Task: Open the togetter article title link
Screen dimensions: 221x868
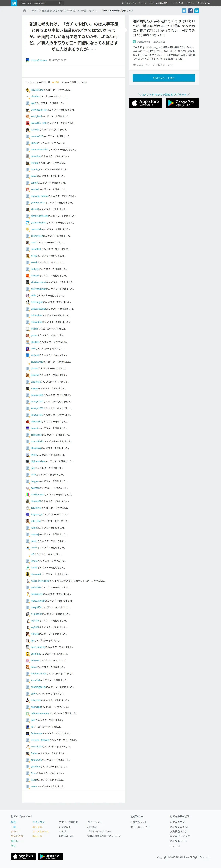Action: coord(164,28)
